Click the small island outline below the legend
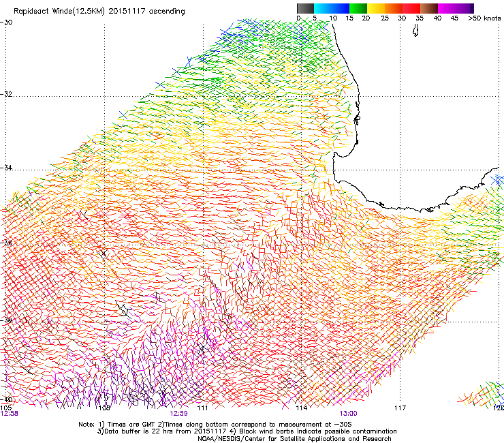504x443 pixels. (415, 31)
